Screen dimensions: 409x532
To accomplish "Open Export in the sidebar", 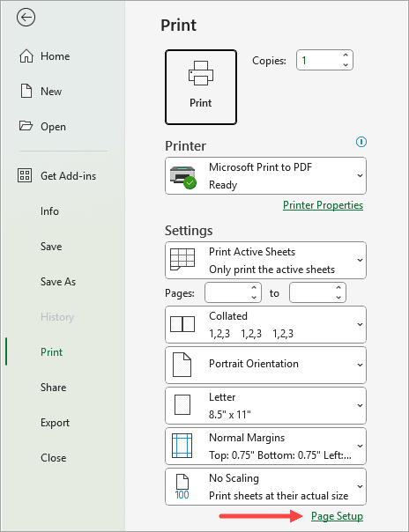I will point(55,423).
